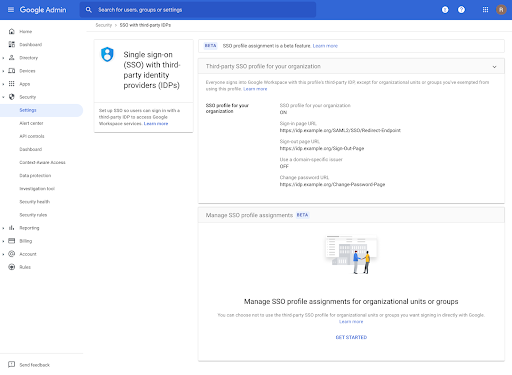Image resolution: width=512 pixels, height=375 pixels.
Task: Collapse the Security tree arrow
Action: pos(3,97)
